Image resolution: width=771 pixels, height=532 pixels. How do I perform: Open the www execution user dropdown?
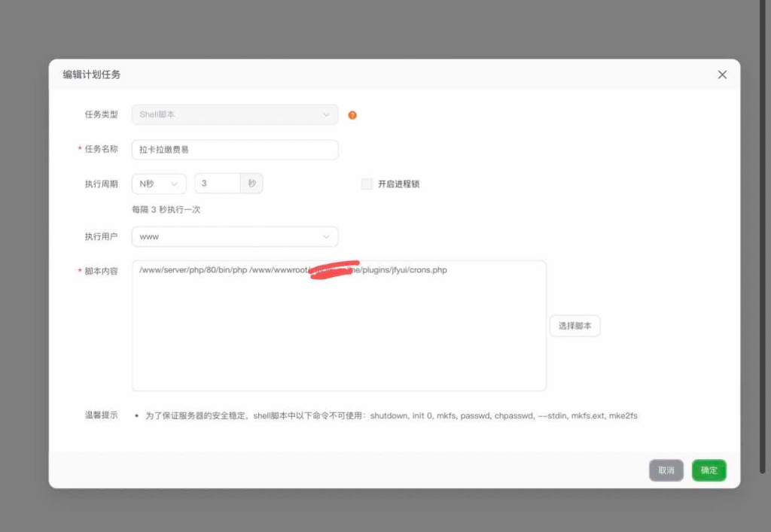(x=234, y=236)
